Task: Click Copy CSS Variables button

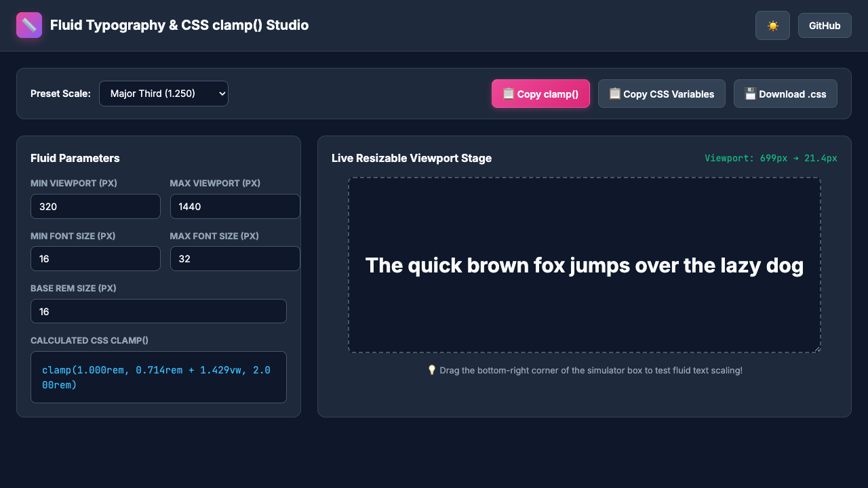Action: [x=661, y=94]
